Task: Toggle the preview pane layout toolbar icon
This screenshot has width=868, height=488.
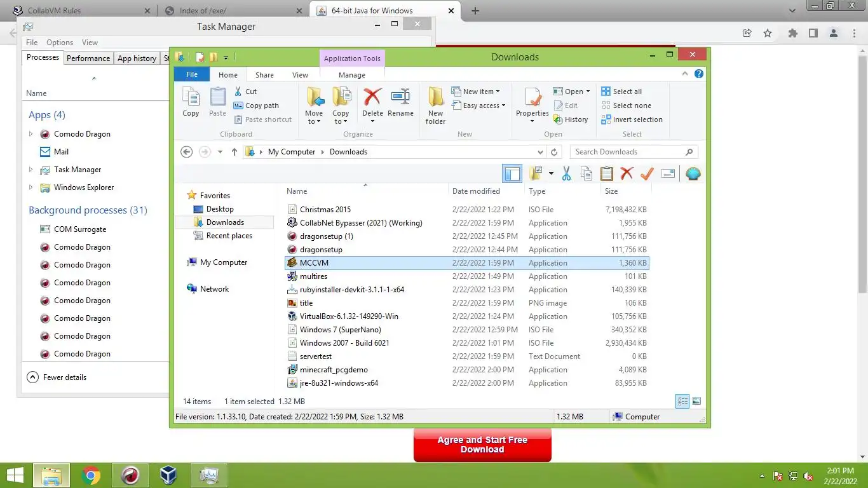Action: (x=512, y=173)
